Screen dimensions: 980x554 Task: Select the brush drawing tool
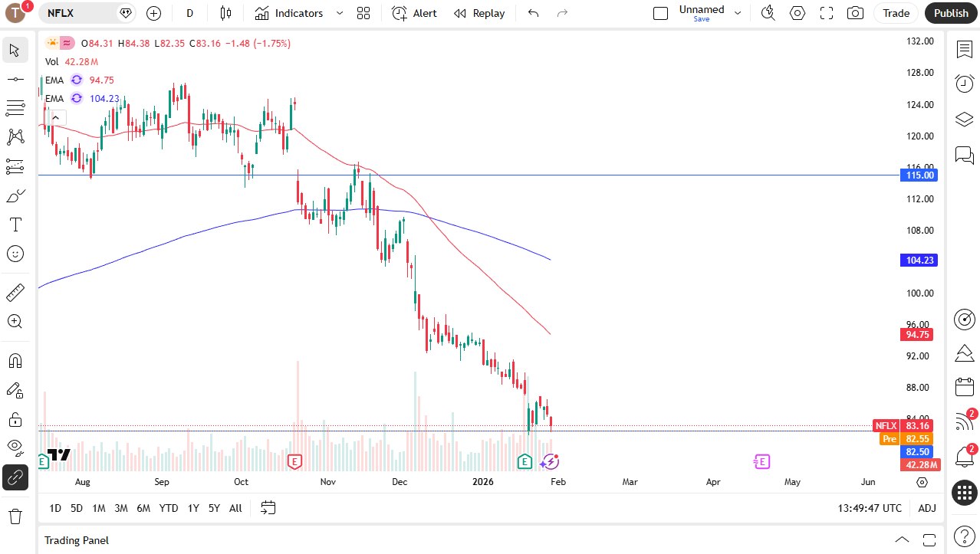[15, 195]
